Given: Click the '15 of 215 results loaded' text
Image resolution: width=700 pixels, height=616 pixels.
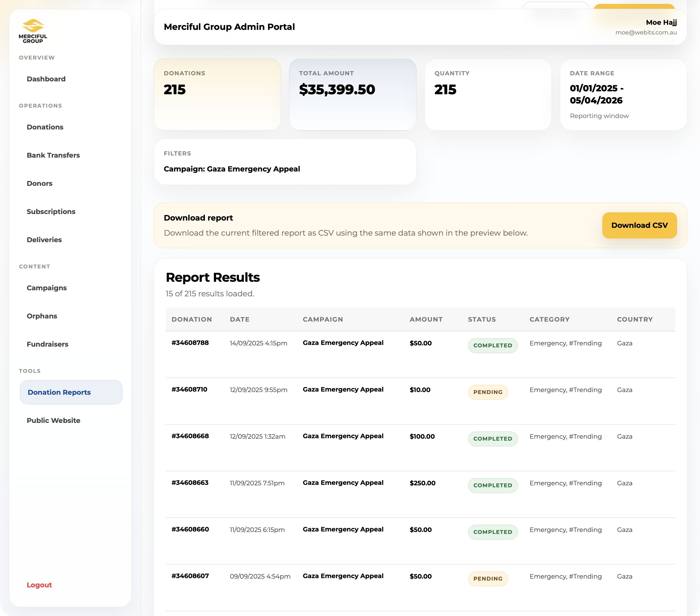Looking at the screenshot, I should point(210,294).
